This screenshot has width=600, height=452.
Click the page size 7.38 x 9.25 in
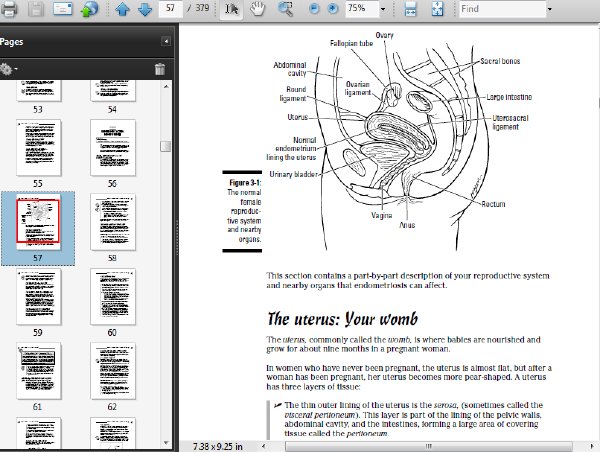click(x=218, y=447)
